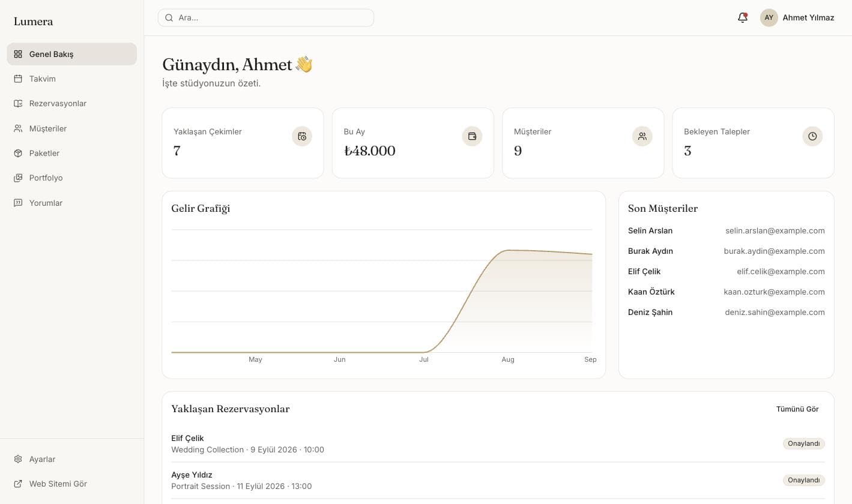The image size is (852, 504).
Task: Click Kaan Öztürk in Son Müşteriler
Action: pyautogui.click(x=651, y=292)
